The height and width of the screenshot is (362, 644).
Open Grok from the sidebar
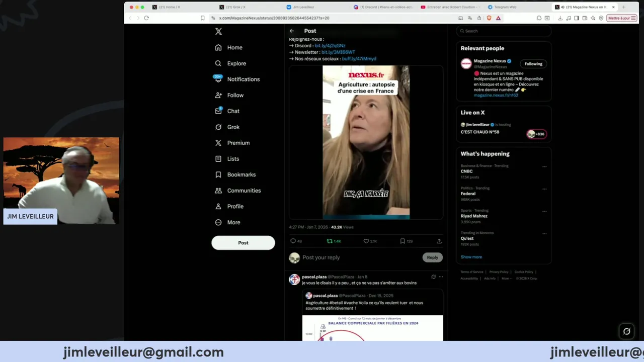point(227,127)
